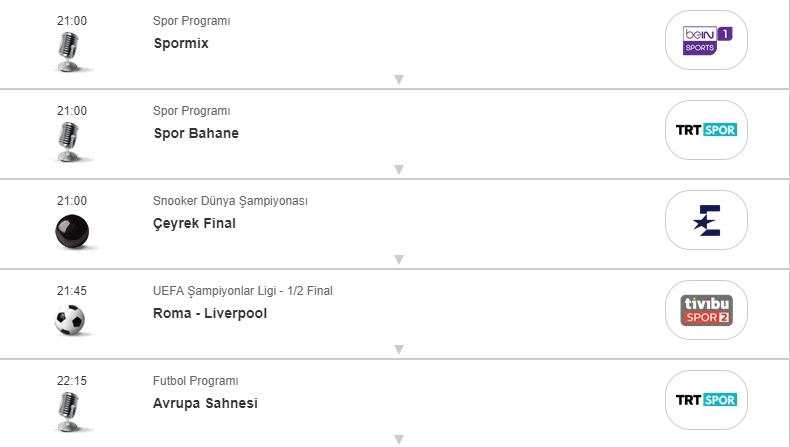
Task: Open the Roma - Liverpool match title
Action: tap(210, 313)
